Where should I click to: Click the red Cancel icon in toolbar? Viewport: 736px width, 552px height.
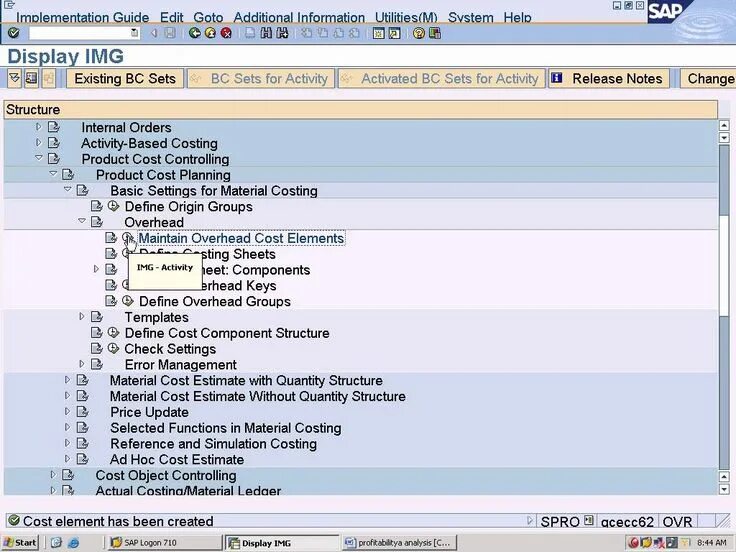pos(226,33)
